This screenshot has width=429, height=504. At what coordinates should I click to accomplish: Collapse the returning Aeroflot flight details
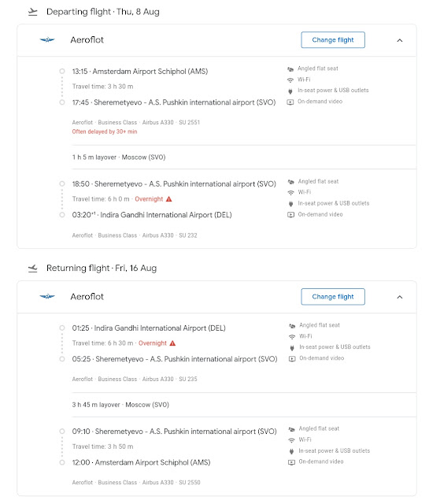pyautogui.click(x=400, y=297)
